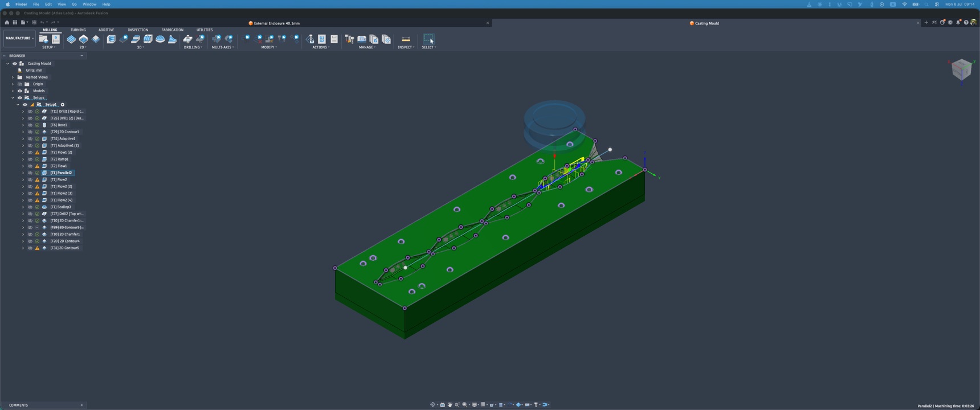Expand the Named Views tree node

click(x=13, y=77)
